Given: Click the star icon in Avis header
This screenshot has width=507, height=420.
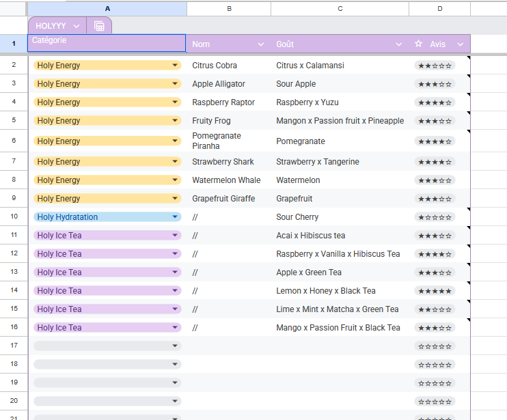Looking at the screenshot, I should point(418,44).
